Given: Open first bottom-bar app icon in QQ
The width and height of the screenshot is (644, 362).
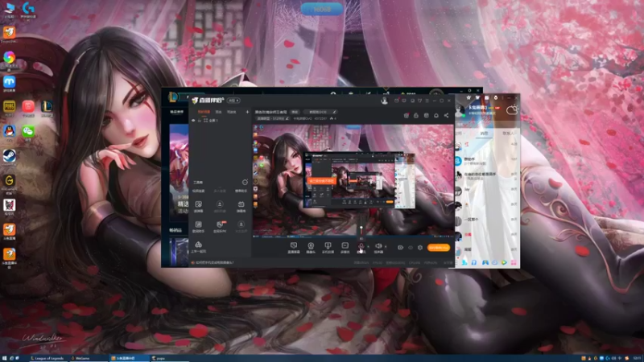Looking at the screenshot, I should [464, 262].
